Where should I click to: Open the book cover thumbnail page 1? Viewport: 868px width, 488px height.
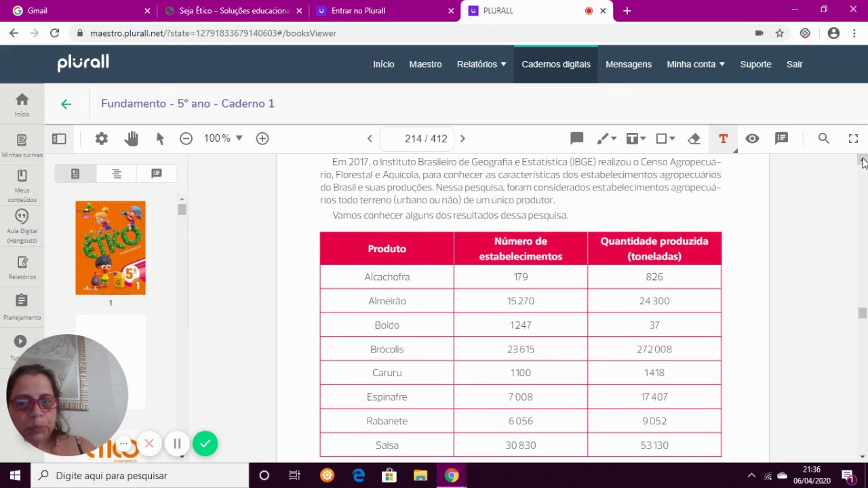coord(111,248)
